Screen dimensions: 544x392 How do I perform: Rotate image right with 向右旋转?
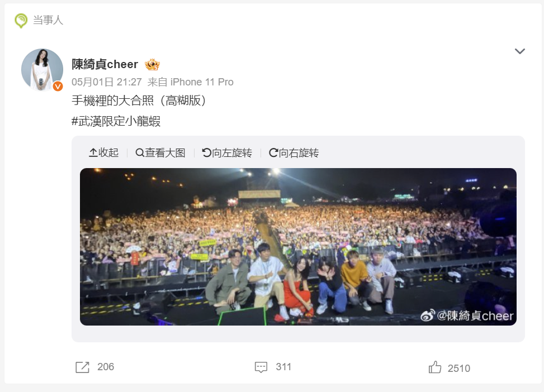coord(294,152)
